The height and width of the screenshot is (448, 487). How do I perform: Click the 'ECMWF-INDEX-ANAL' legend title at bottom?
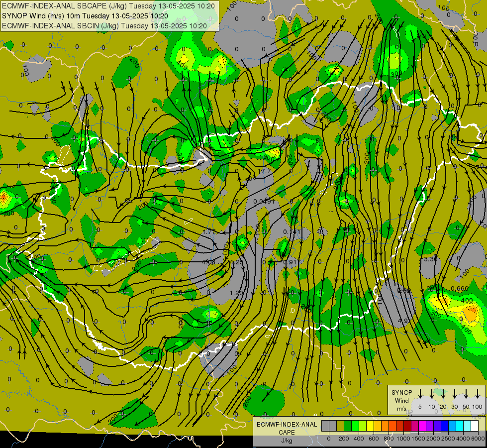[x=287, y=425]
